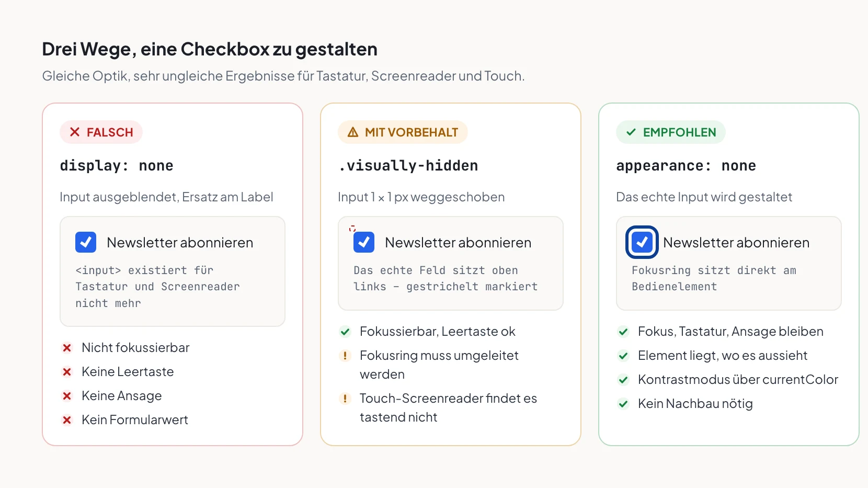Uncheck focused Newsletter checkbox in appearance: none card
The image size is (868, 488).
[642, 242]
